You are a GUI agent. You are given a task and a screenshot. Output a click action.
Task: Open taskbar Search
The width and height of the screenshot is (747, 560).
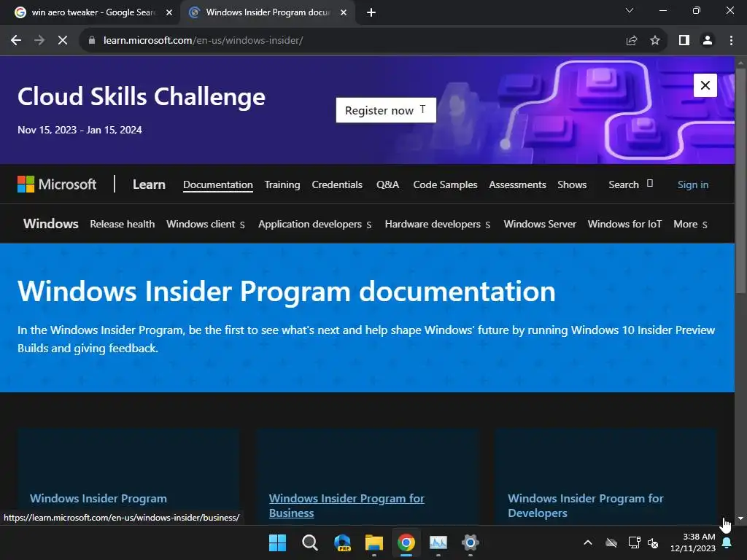point(309,542)
